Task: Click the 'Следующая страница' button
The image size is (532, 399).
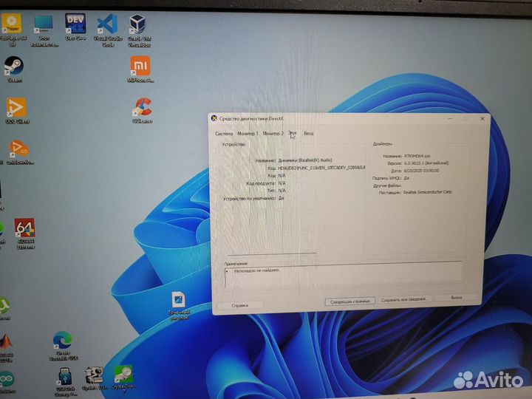Action: click(x=349, y=301)
